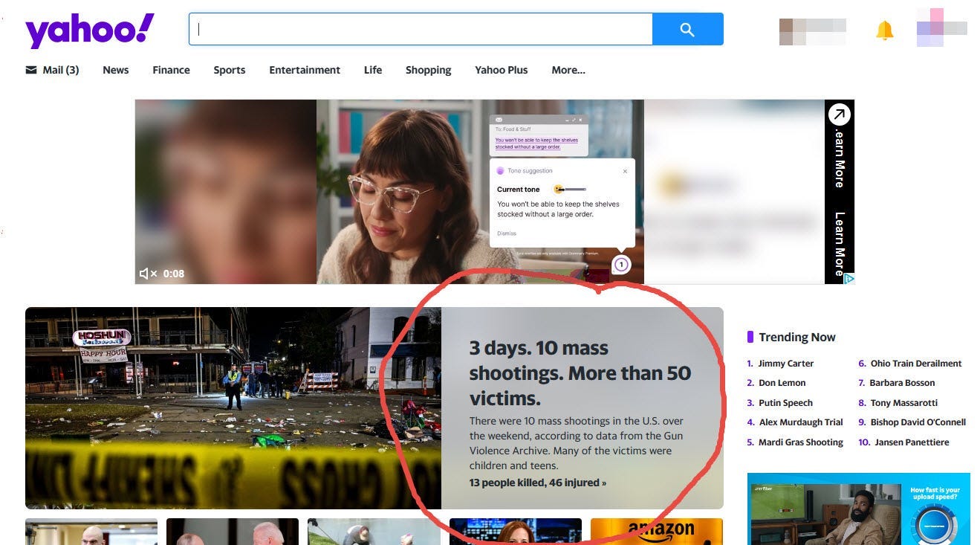
Task: Unmute the ad video speaker icon
Action: (x=148, y=274)
